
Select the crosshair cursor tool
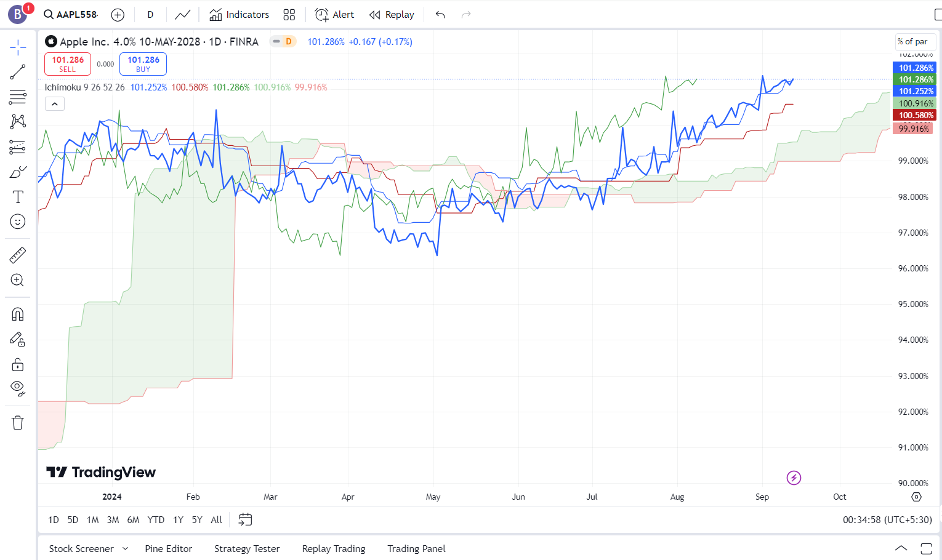click(x=18, y=47)
